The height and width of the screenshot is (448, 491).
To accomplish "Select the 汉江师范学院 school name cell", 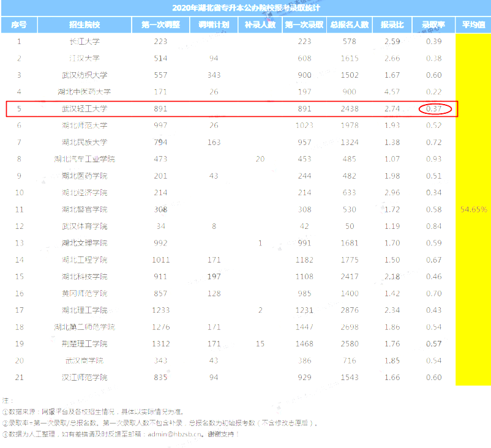I will click(84, 377).
